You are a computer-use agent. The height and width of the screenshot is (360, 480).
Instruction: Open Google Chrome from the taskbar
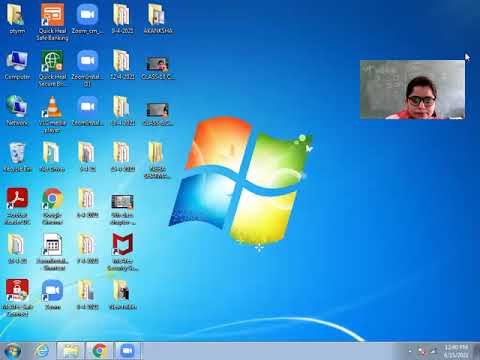[99, 351]
